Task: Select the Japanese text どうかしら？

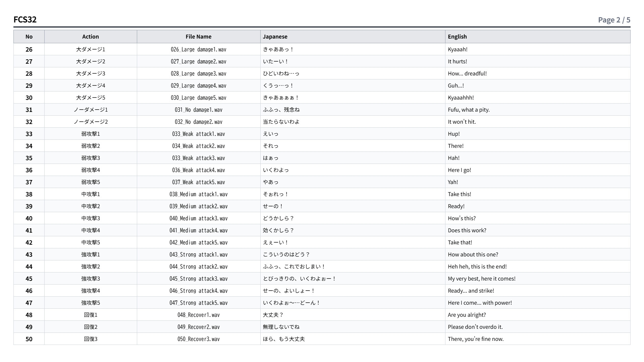Action: (278, 218)
